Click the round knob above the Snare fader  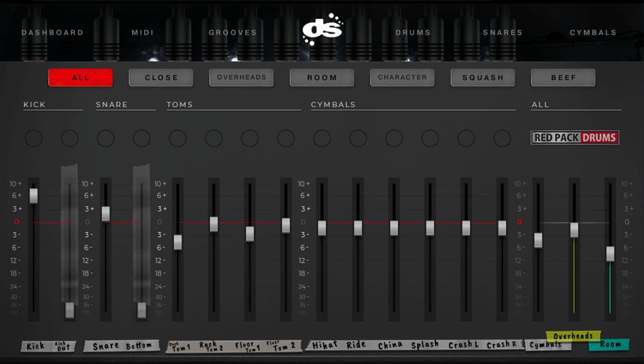tap(106, 138)
